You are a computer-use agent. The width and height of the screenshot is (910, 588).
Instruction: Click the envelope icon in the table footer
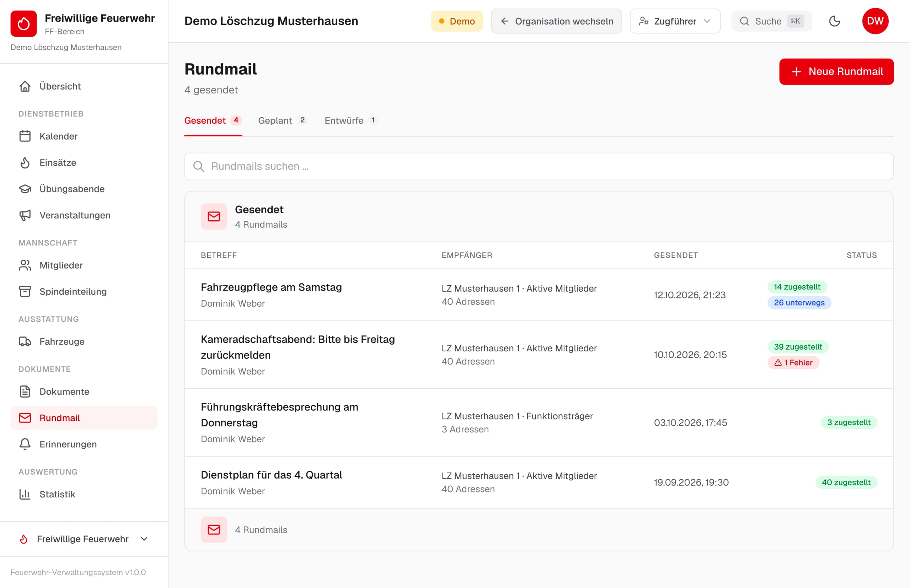pos(214,530)
